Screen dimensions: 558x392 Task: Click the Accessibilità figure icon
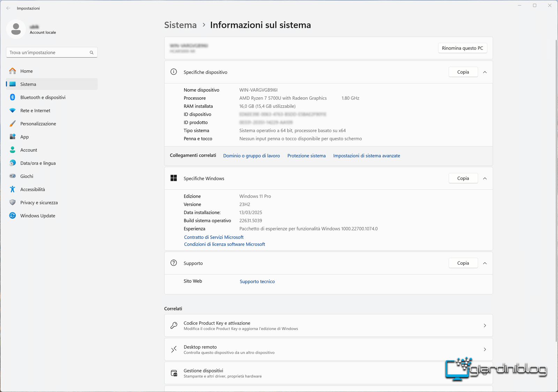pyautogui.click(x=13, y=189)
